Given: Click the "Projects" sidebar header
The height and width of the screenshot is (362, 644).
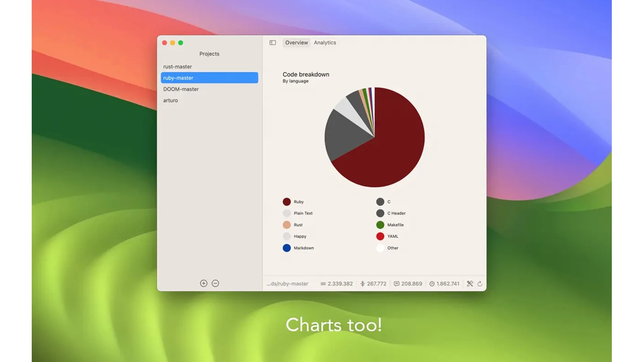Looking at the screenshot, I should [x=209, y=54].
